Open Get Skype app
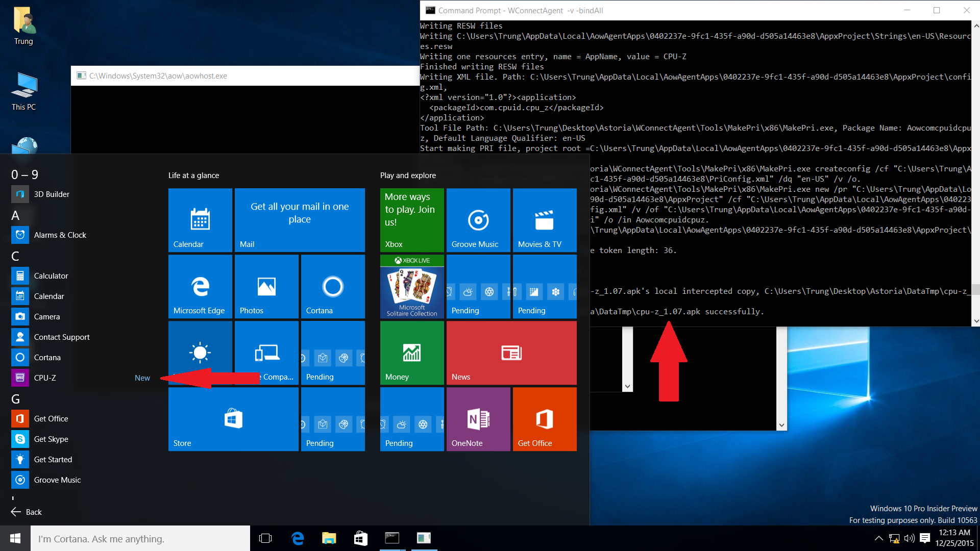The width and height of the screenshot is (980, 551). (82, 439)
